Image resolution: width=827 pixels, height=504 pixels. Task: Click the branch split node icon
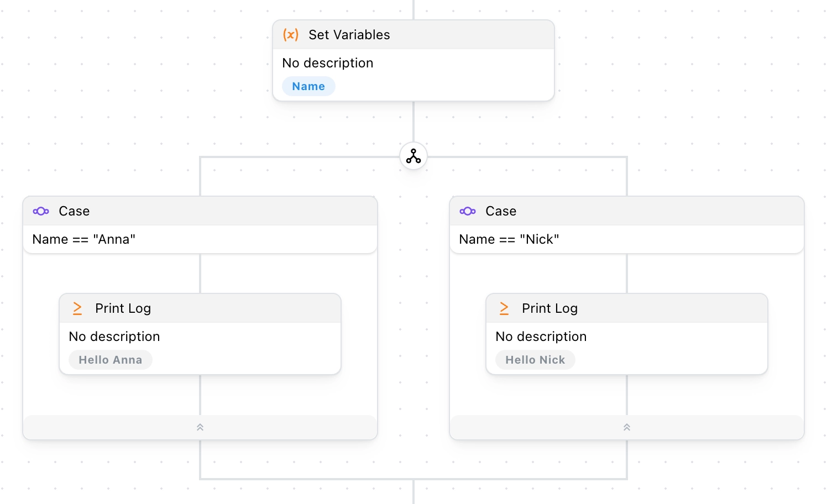tap(414, 156)
